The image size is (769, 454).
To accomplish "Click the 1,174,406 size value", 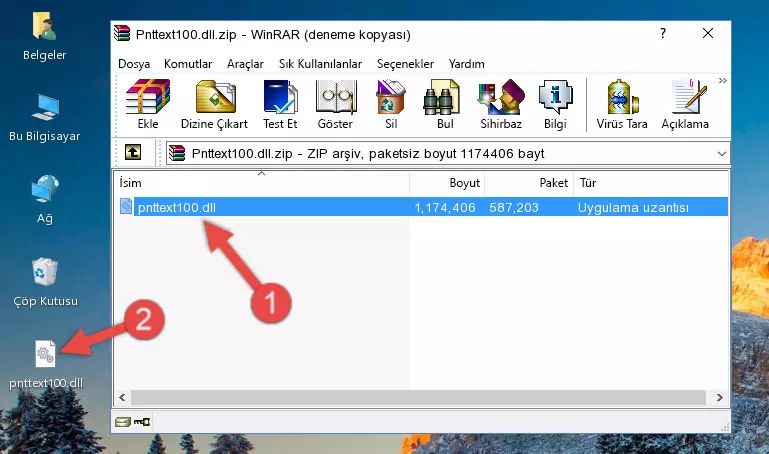I will pos(445,207).
